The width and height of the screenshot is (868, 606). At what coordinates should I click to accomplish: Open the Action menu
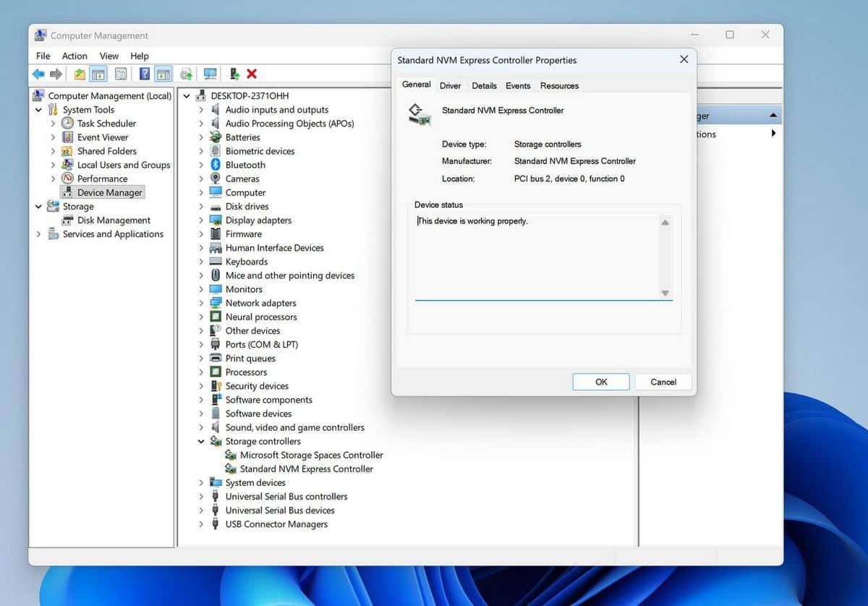tap(75, 56)
